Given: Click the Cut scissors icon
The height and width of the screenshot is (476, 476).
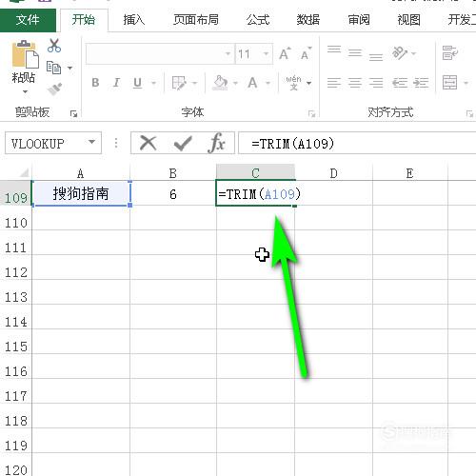Looking at the screenshot, I should pyautogui.click(x=54, y=46).
